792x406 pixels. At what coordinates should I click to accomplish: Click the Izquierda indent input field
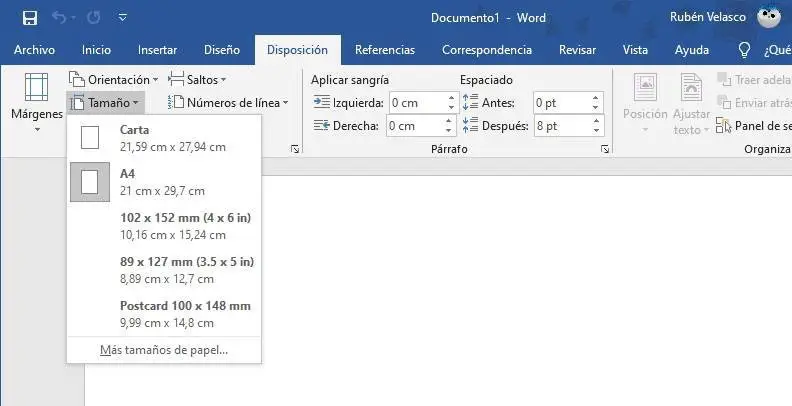417,103
